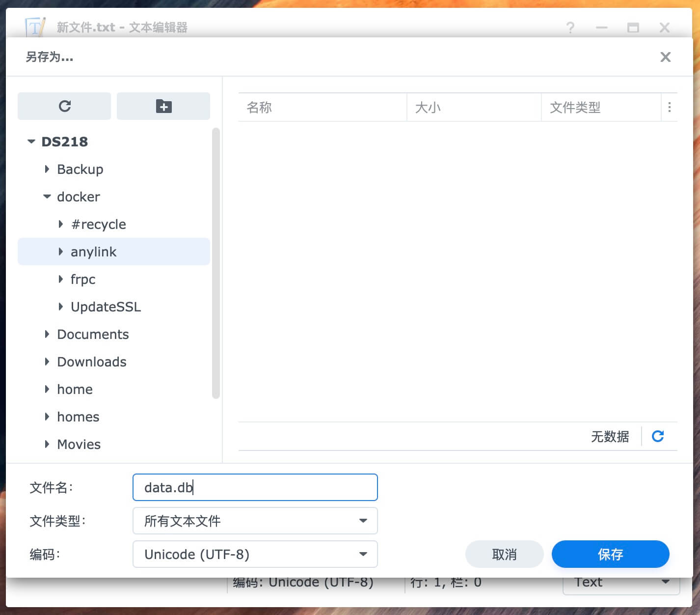
Task: Close the 另存为 dialog
Action: click(x=666, y=57)
